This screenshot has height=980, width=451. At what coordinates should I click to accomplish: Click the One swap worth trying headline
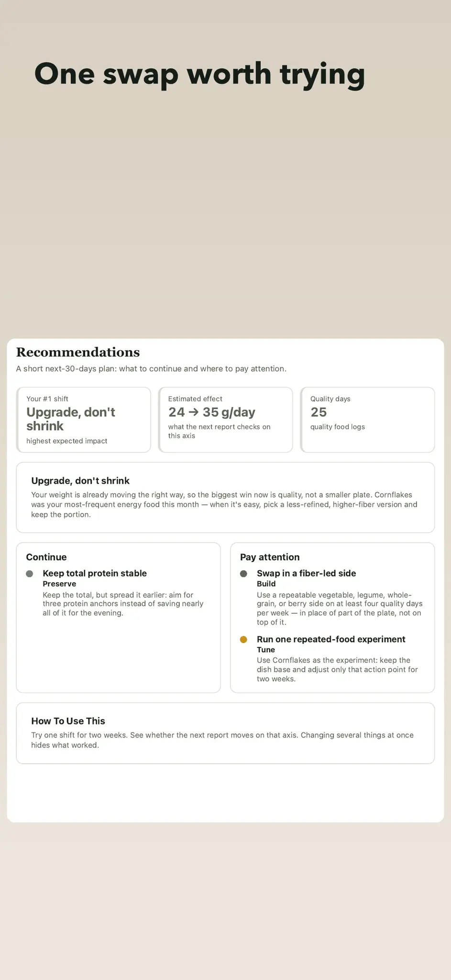[x=200, y=75]
